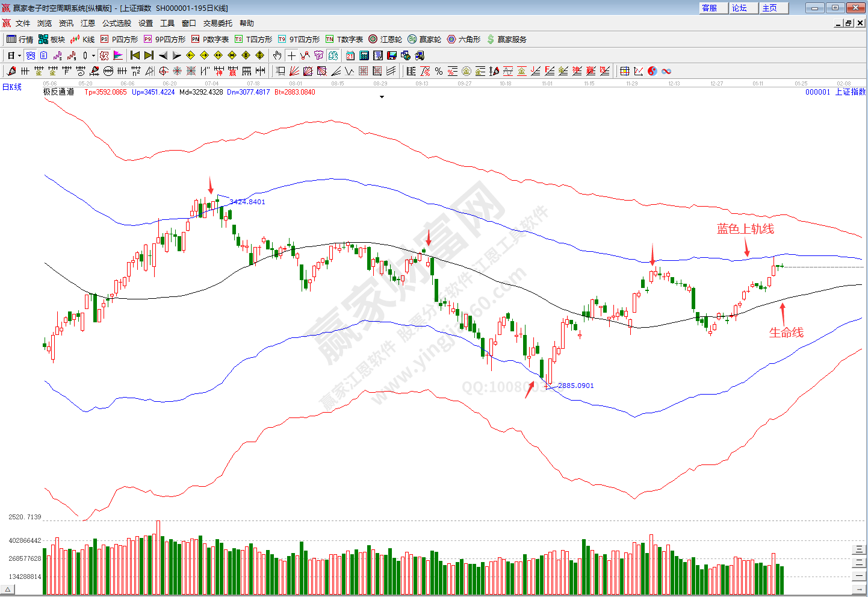Screen dimensions: 868x597
Task: Open the 江恩 menu
Action: point(88,23)
